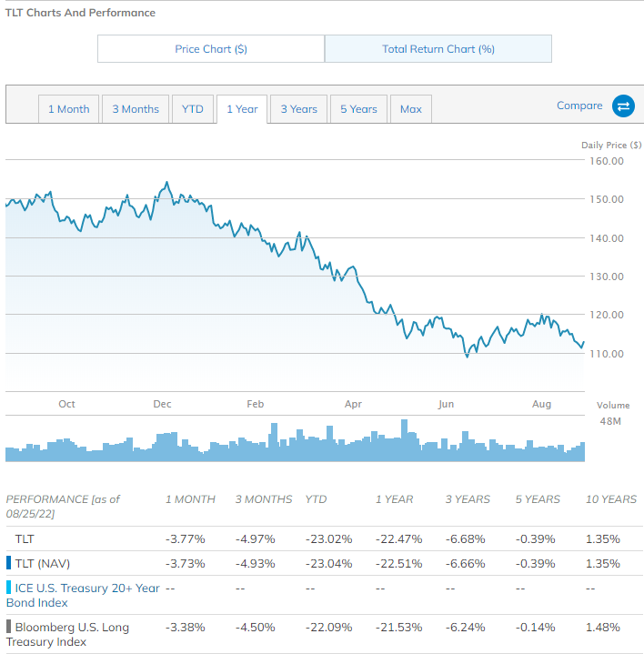
Task: Click the December peak on price line
Action: click(166, 183)
